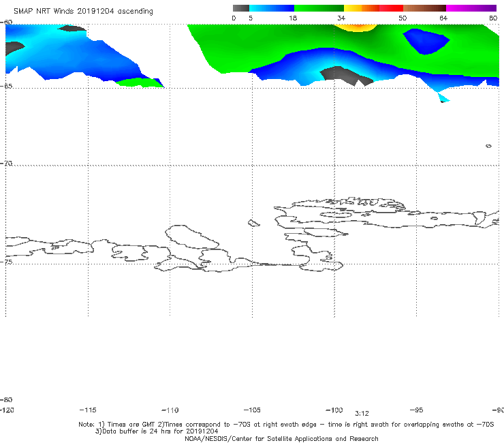
Task: Click the large oval island outline near -110
Action: [x=191, y=236]
